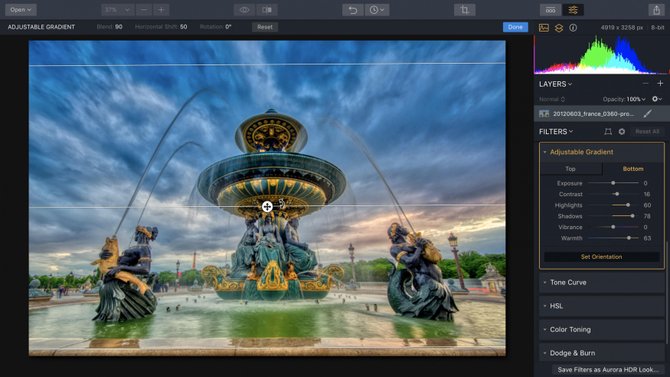670x377 pixels.
Task: Click the Highlights slider
Action: click(x=613, y=205)
